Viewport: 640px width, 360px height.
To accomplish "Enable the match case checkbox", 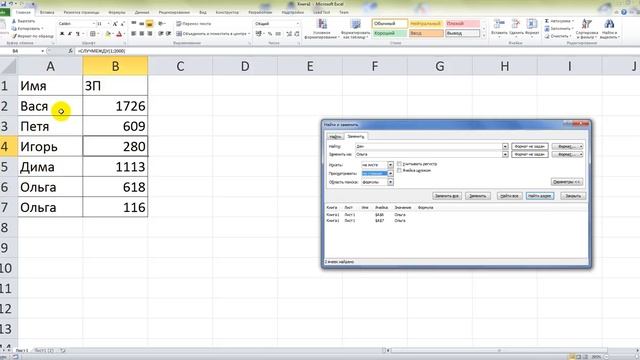I will click(399, 164).
